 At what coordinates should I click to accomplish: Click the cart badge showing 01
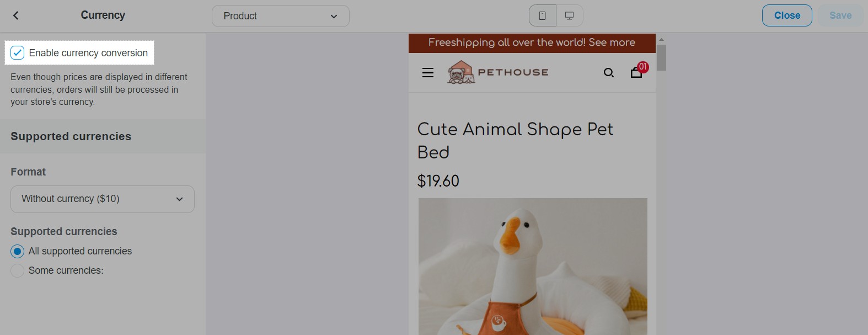pyautogui.click(x=643, y=67)
